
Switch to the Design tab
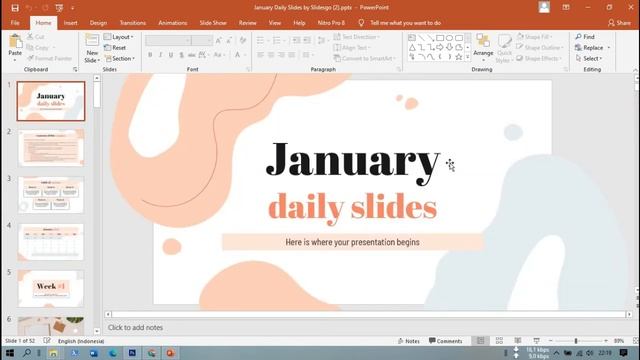[98, 23]
